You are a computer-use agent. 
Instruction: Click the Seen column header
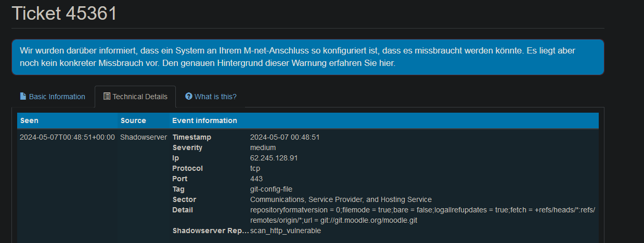pos(29,120)
